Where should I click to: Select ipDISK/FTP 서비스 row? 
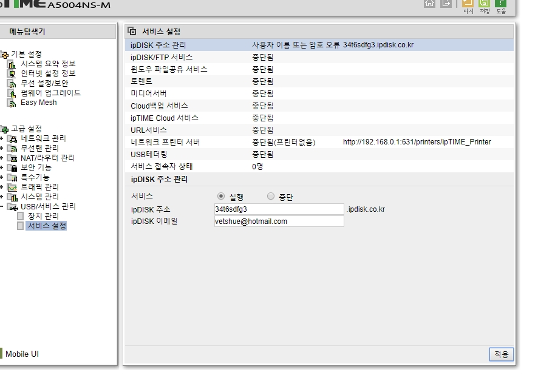pyautogui.click(x=319, y=57)
